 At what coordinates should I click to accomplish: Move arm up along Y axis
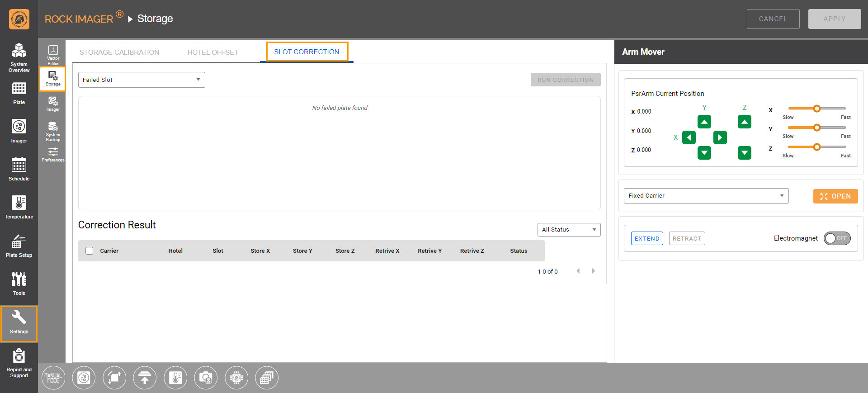(704, 122)
